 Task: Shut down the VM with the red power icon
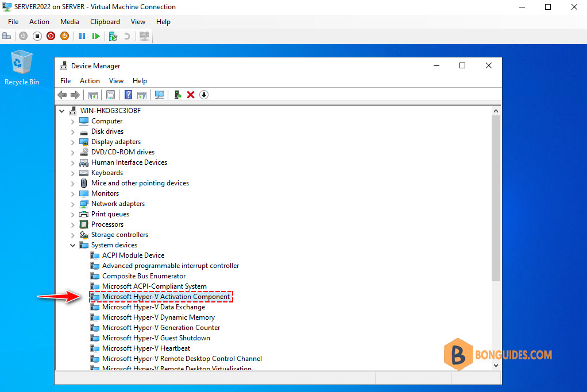coord(51,36)
